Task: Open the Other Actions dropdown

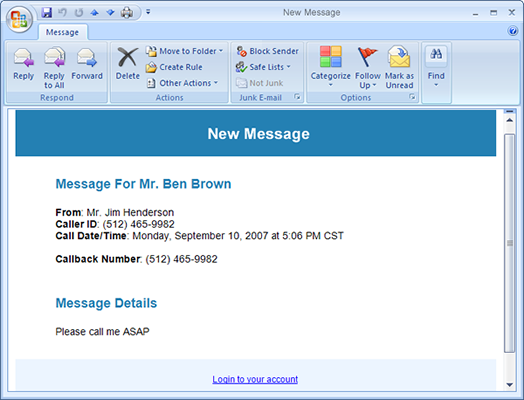Action: click(x=182, y=83)
